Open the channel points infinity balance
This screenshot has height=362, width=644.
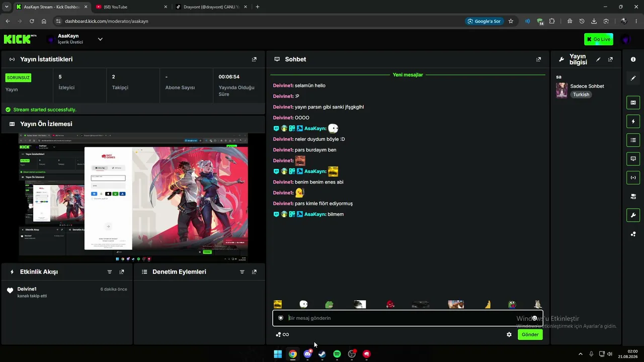[282, 335]
